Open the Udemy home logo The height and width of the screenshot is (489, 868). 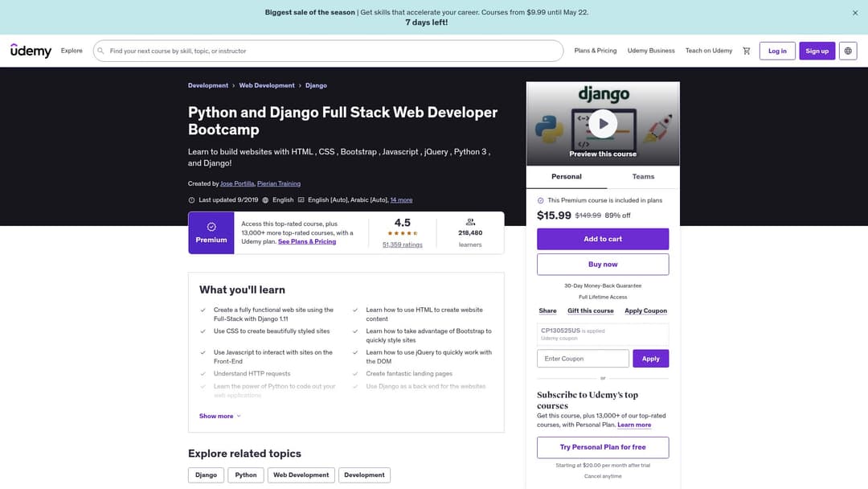31,51
